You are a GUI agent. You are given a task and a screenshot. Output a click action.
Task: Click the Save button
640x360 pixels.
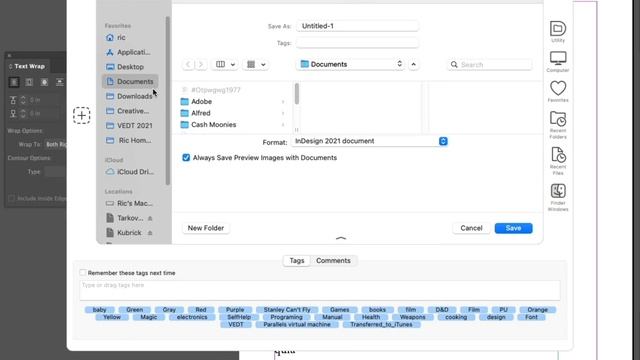(x=513, y=228)
